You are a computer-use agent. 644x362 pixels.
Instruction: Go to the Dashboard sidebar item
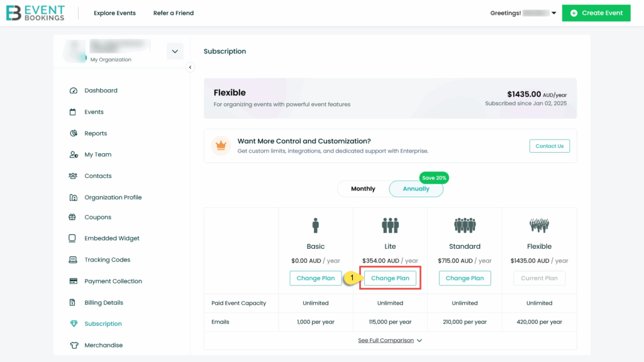pyautogui.click(x=101, y=90)
